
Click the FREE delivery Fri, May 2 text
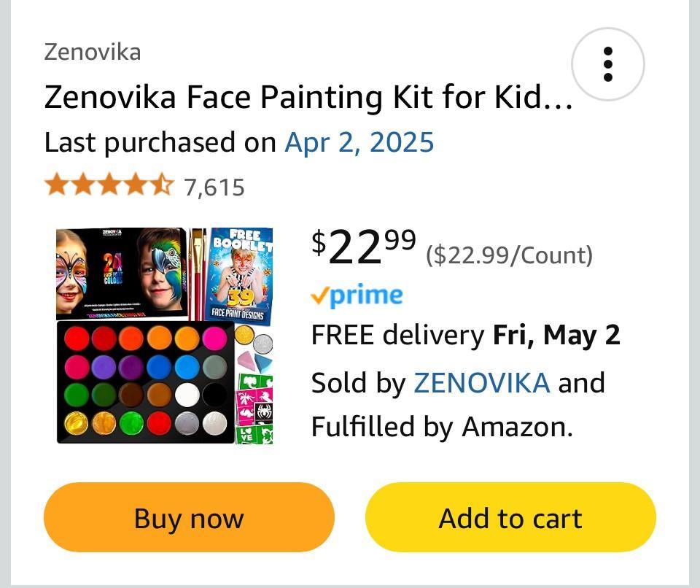pos(465,336)
